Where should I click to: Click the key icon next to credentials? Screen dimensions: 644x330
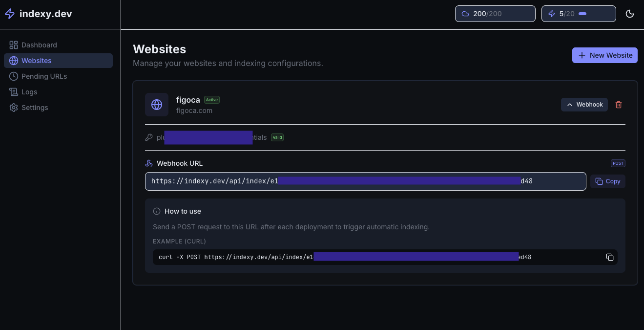[x=149, y=137]
